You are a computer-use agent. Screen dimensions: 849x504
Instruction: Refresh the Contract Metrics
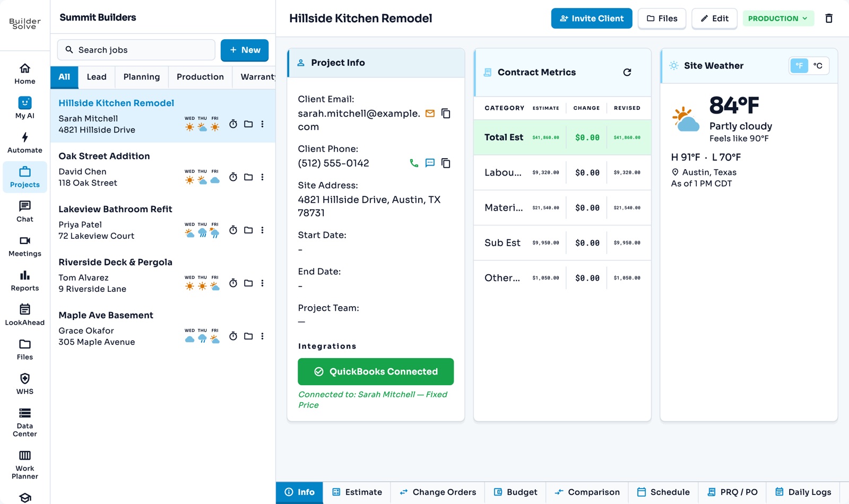click(x=627, y=72)
